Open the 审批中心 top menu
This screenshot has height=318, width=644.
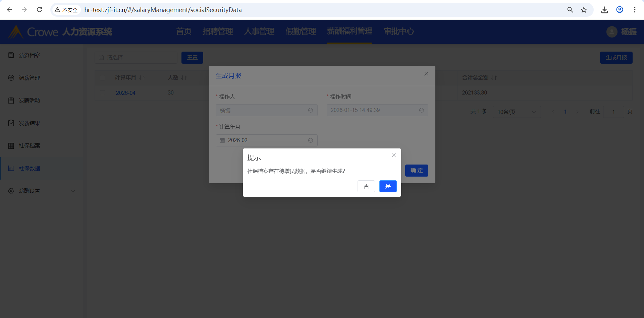click(399, 31)
